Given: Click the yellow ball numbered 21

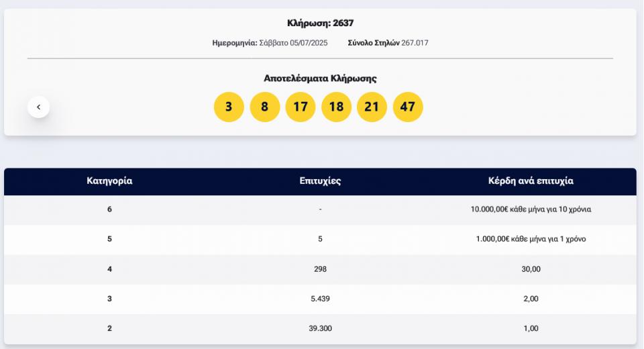Looking at the screenshot, I should click(x=372, y=107).
